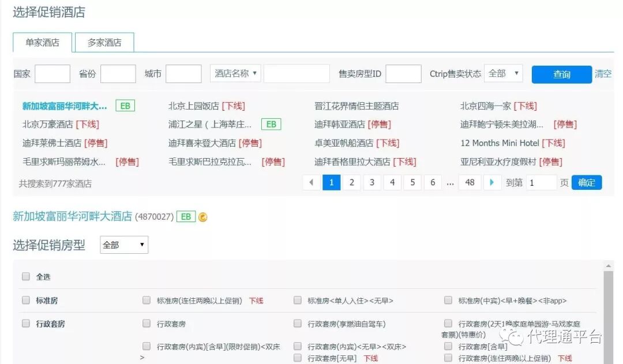
Task: Go to page 3
Action: (x=372, y=182)
